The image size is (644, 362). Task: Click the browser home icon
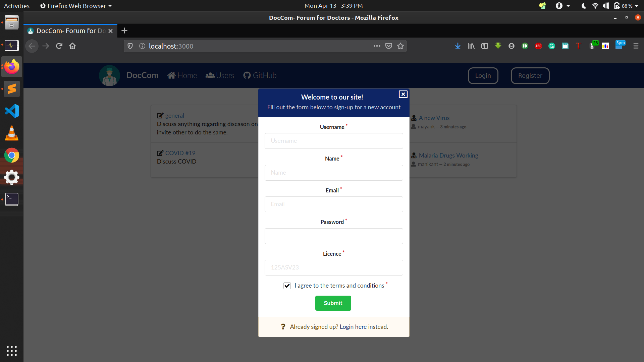click(72, 46)
